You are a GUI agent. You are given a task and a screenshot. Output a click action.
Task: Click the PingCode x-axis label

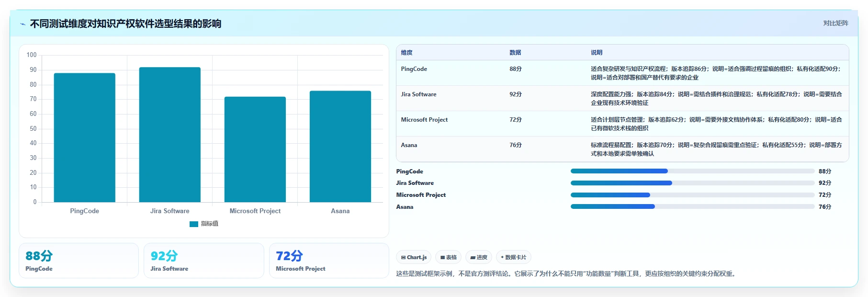(85, 211)
